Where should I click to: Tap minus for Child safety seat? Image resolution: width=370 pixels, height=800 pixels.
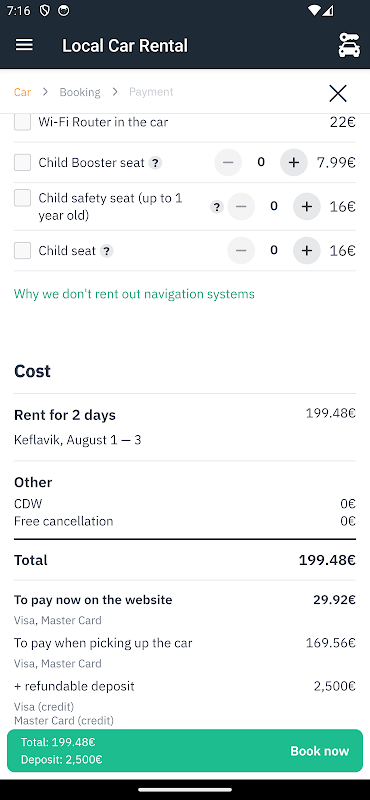[x=241, y=206]
